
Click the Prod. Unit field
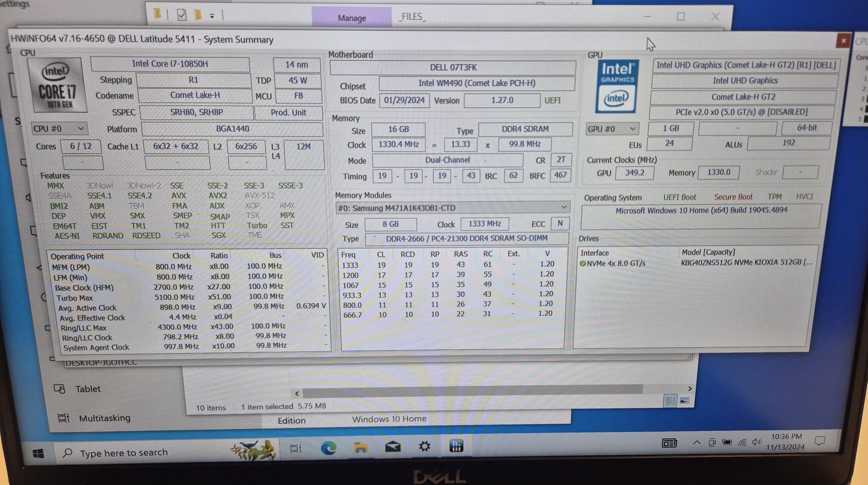(289, 113)
